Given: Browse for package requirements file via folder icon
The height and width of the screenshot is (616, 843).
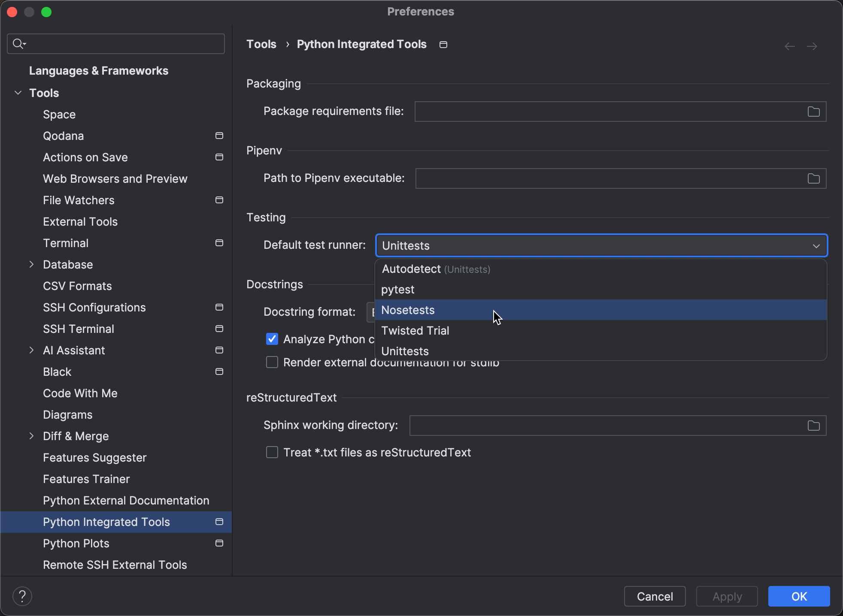Looking at the screenshot, I should pos(813,111).
